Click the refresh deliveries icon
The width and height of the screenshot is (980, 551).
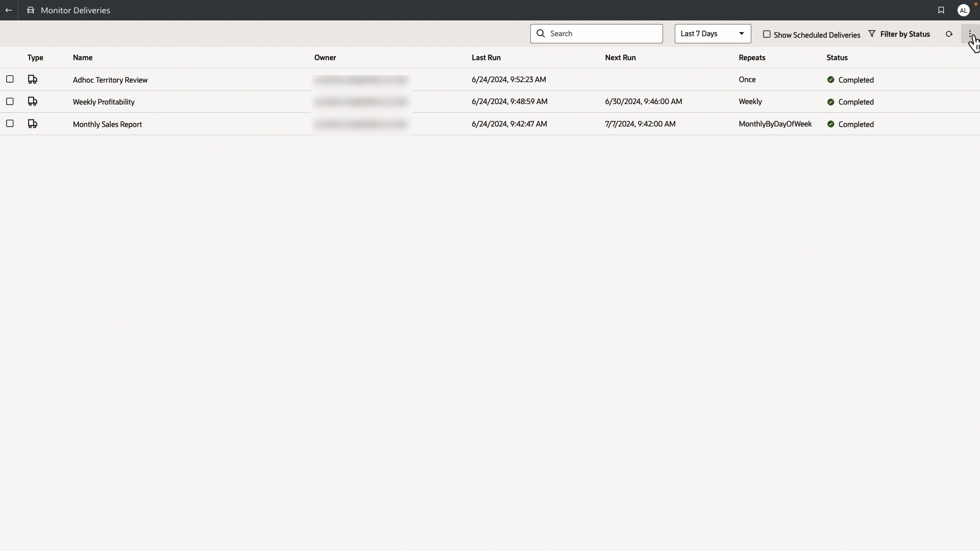click(x=949, y=34)
